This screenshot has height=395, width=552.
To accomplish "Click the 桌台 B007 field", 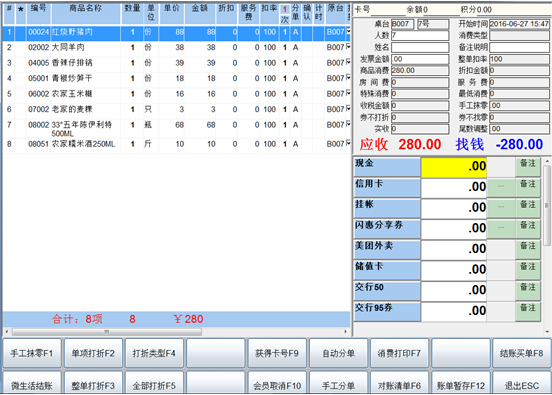I will [x=402, y=24].
